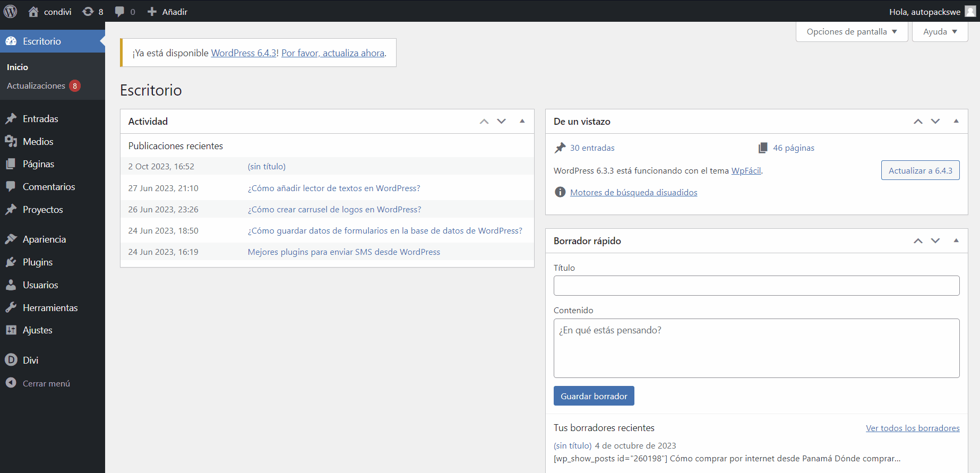The image size is (980, 473).
Task: Open Ver todos los borradores link
Action: point(913,428)
